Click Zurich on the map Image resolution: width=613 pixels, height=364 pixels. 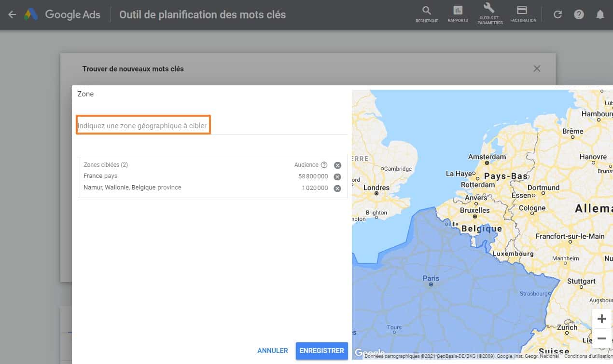567,327
